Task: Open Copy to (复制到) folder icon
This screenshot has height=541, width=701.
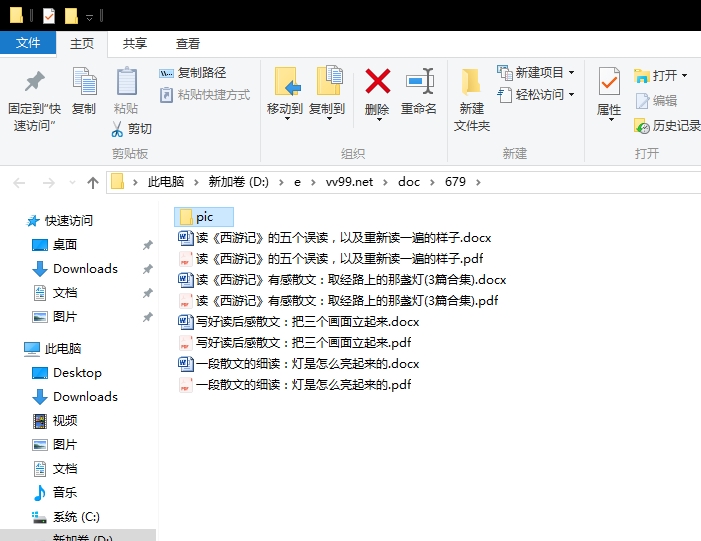Action: [329, 80]
